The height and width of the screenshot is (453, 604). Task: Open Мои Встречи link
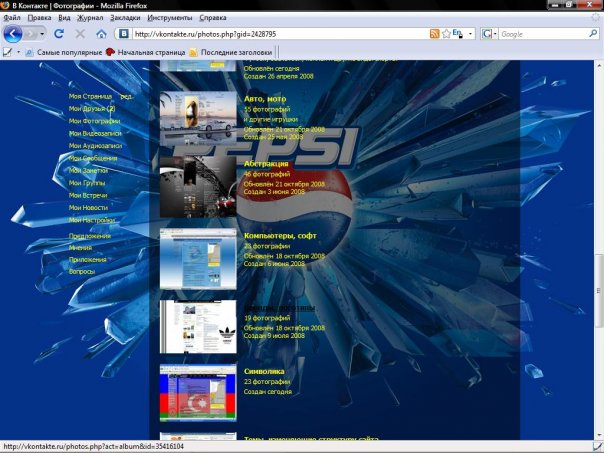tap(88, 195)
